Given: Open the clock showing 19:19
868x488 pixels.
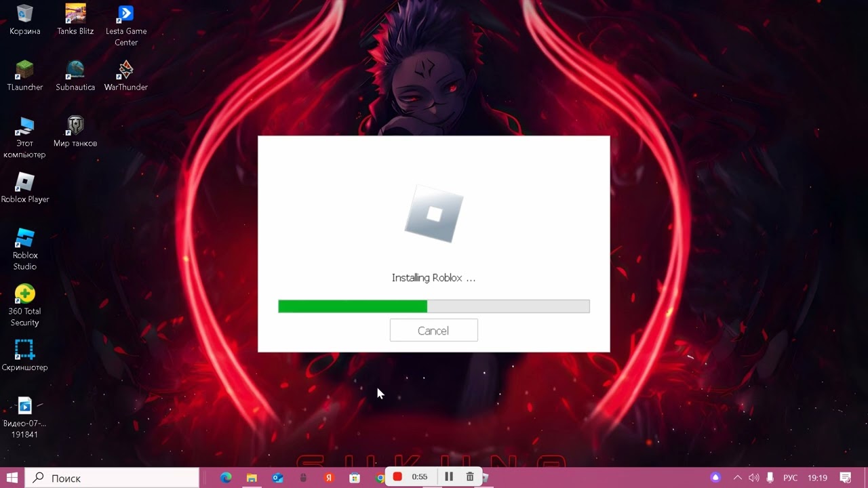Looking at the screenshot, I should 818,478.
